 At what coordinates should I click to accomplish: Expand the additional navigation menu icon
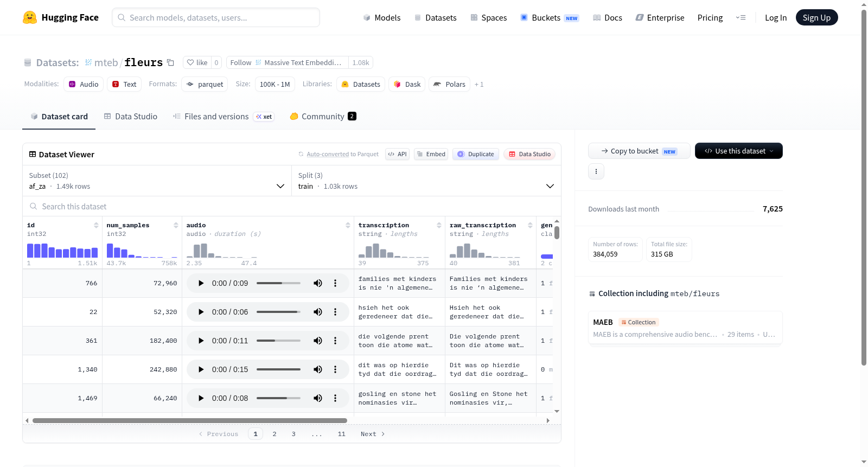[741, 17]
